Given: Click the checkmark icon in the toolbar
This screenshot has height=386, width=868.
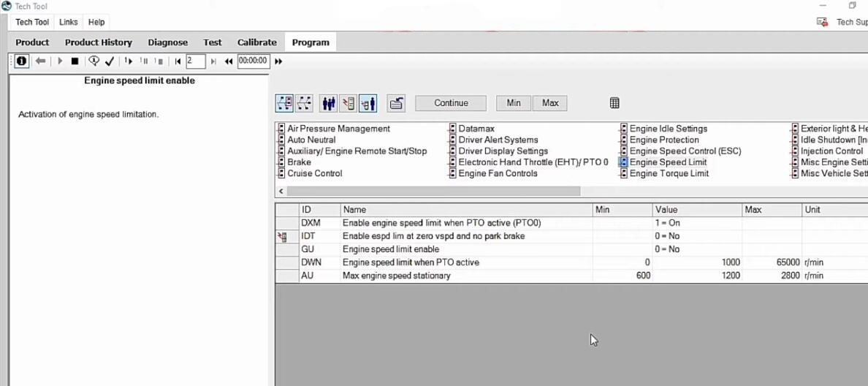Looking at the screenshot, I should pos(110,61).
